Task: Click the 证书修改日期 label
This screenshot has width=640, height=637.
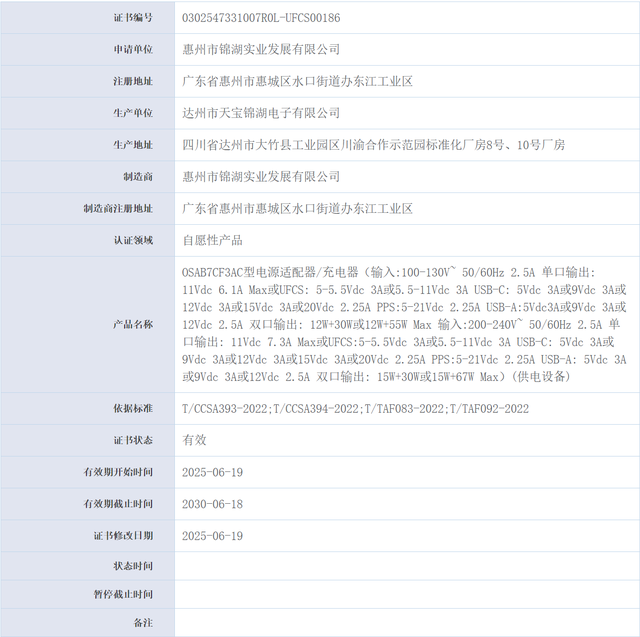Action: [123, 536]
